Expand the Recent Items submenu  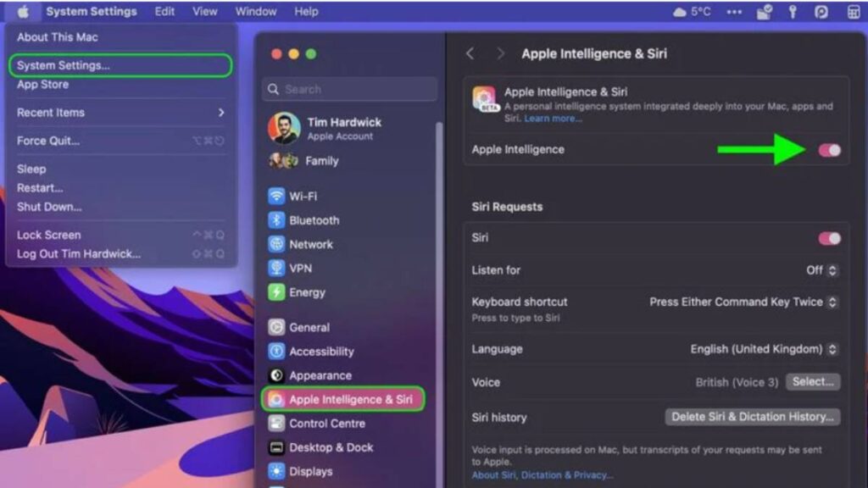pos(120,113)
